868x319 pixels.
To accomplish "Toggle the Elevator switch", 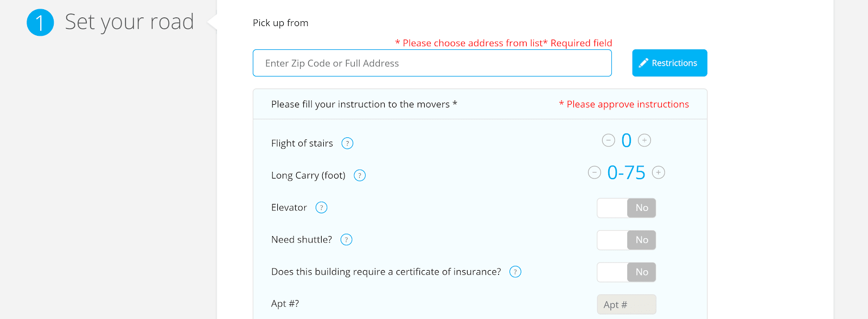I will [627, 208].
